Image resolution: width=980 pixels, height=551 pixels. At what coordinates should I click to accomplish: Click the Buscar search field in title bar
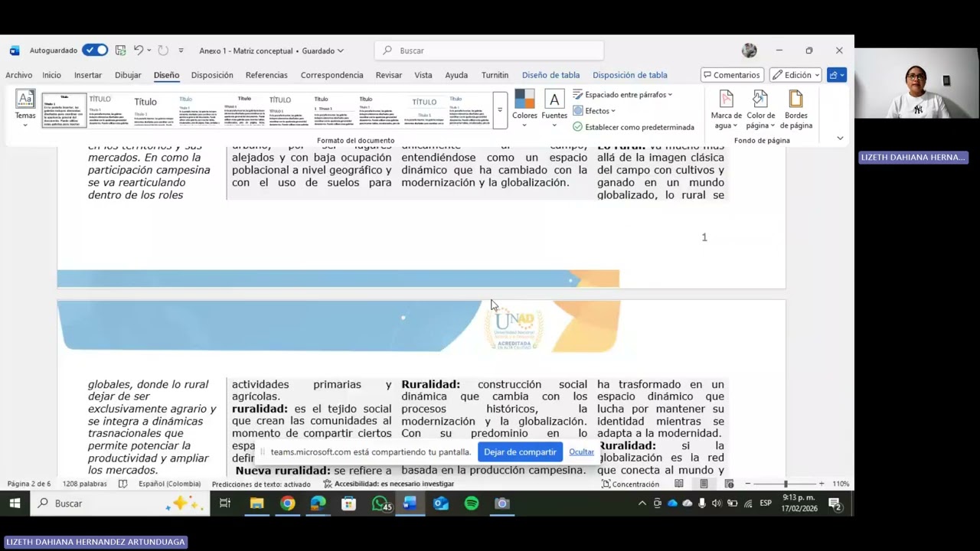(489, 51)
